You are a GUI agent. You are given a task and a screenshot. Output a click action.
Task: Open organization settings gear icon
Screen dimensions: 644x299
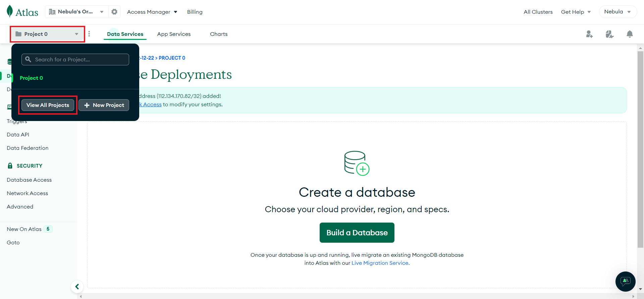[x=114, y=12]
